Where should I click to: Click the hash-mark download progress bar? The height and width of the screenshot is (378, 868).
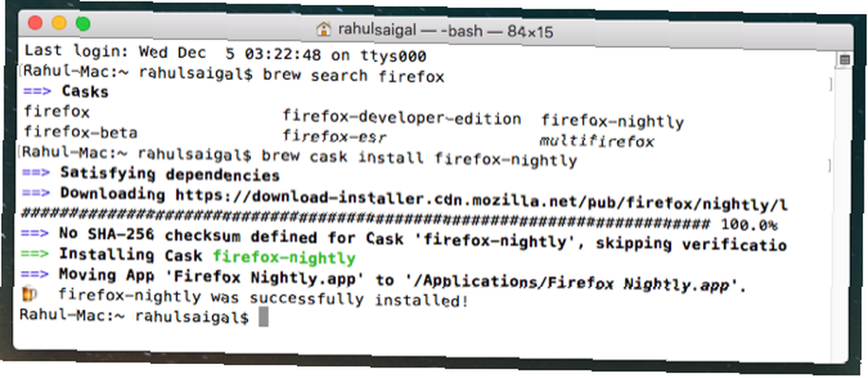[x=365, y=219]
